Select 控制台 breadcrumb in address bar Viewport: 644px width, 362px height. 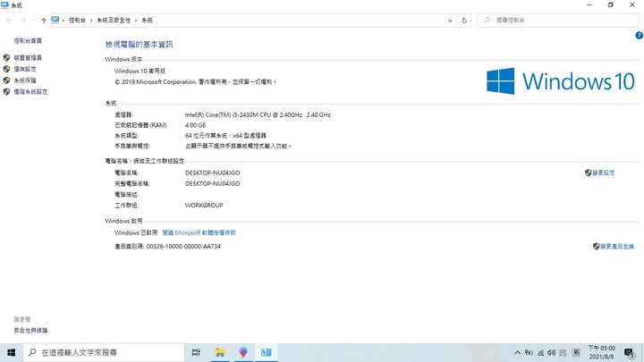[77, 20]
